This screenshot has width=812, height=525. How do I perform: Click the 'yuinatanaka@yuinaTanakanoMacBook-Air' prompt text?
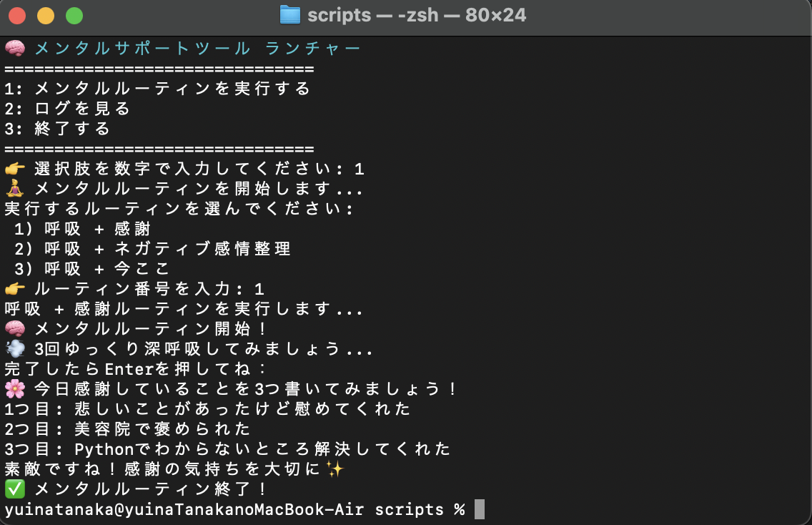[x=184, y=509]
